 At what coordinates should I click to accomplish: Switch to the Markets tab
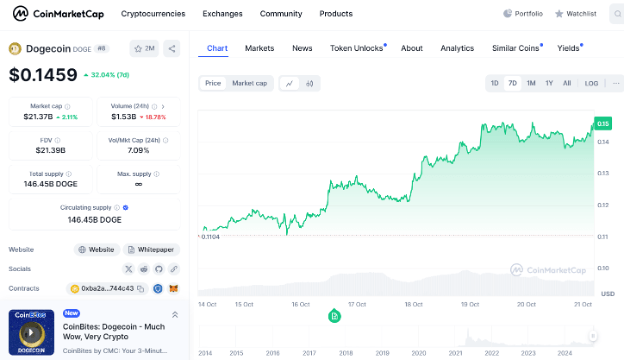tap(259, 48)
